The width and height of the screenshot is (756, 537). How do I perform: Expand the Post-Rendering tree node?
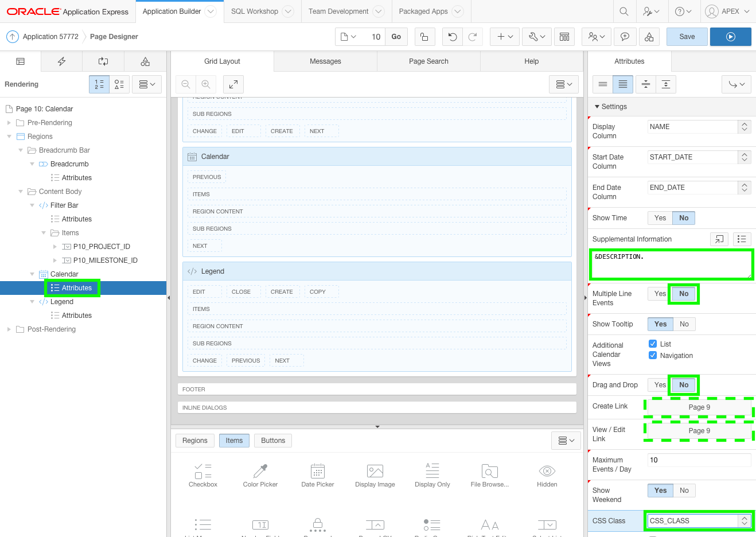[x=9, y=329]
